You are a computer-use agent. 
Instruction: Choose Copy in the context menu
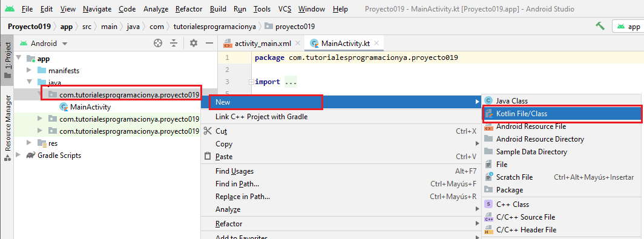341,144
